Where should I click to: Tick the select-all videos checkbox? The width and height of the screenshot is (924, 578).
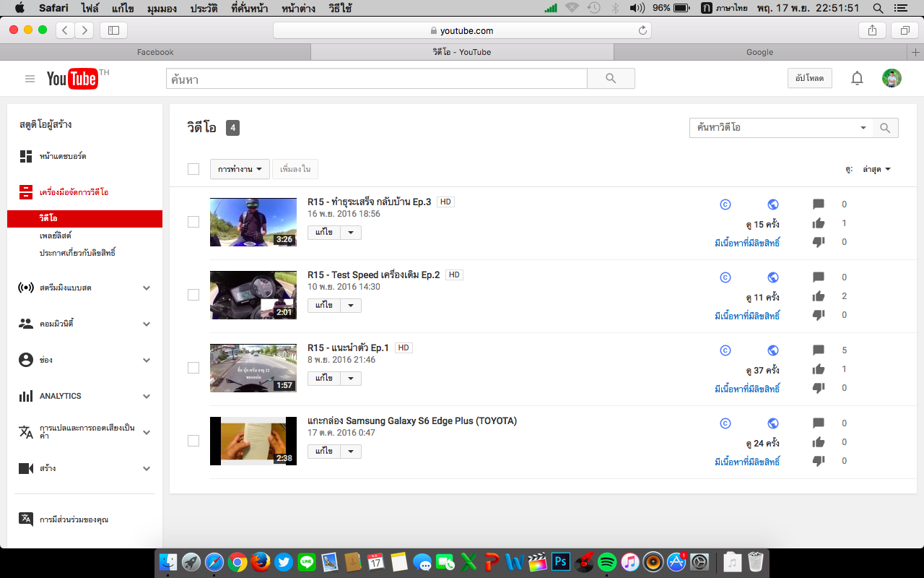click(193, 169)
